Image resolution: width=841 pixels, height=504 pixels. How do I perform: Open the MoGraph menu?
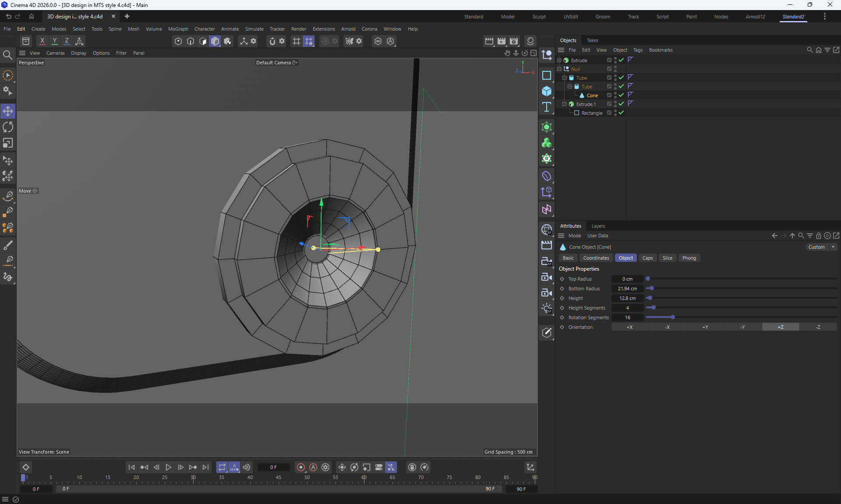178,29
